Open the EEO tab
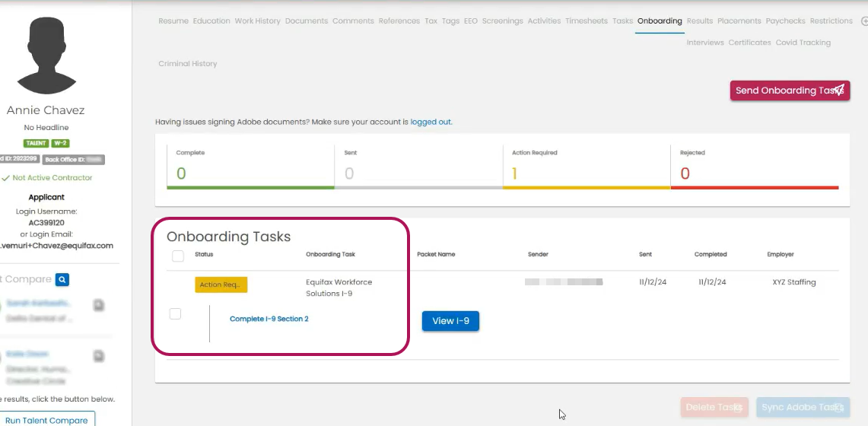The height and width of the screenshot is (426, 868). (471, 21)
